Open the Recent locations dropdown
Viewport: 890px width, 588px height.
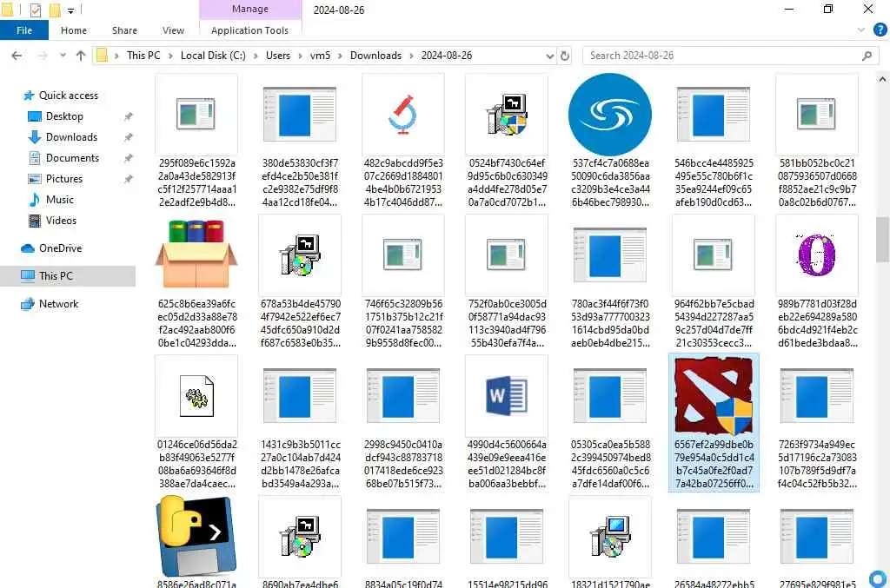pos(63,56)
